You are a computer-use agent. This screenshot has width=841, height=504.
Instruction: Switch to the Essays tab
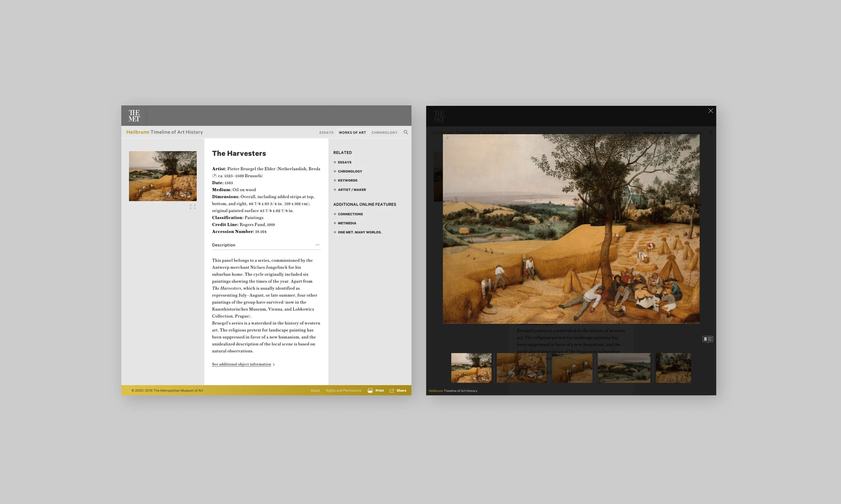tap(326, 132)
